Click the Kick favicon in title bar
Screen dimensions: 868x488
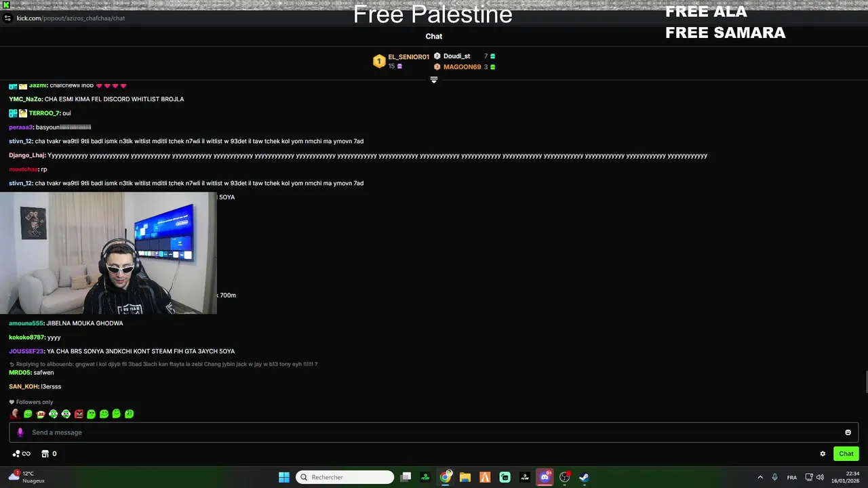6,5
